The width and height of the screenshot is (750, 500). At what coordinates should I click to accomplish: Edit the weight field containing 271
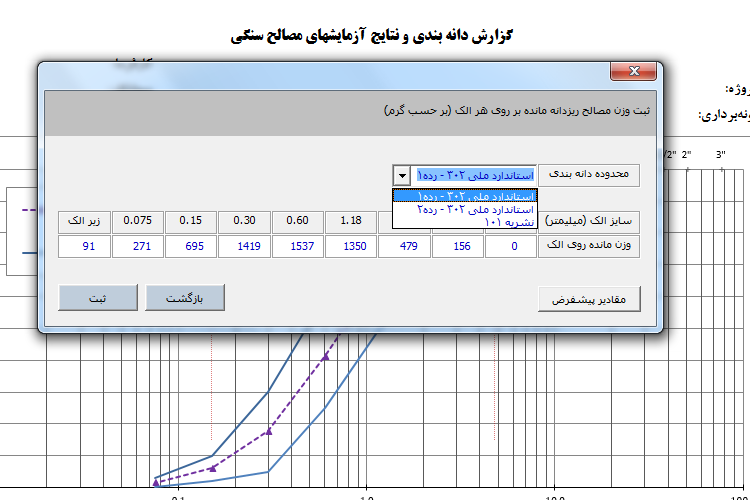point(138,246)
